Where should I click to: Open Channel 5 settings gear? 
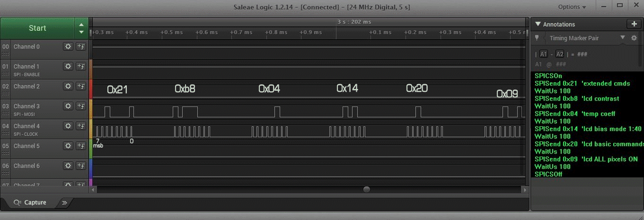(x=68, y=146)
